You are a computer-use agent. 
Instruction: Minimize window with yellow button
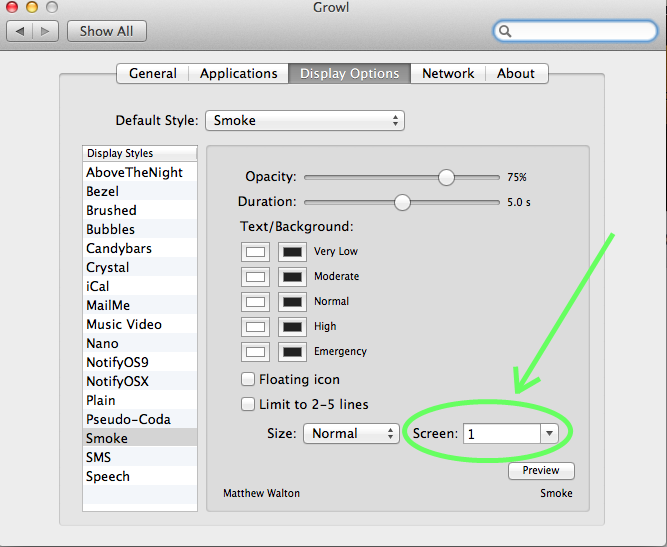[x=32, y=6]
